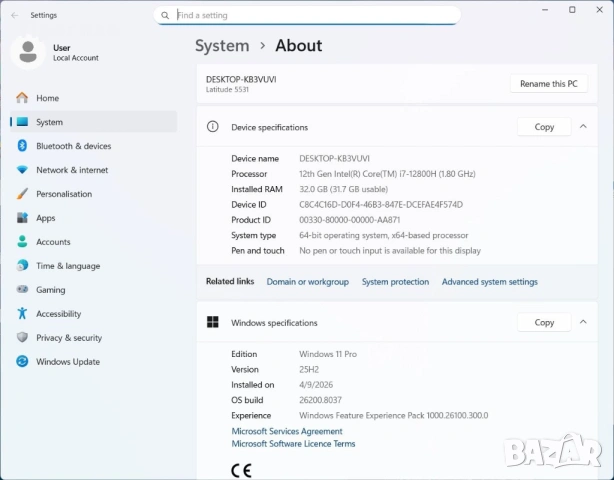Click the Pen and touch value text

click(x=390, y=250)
